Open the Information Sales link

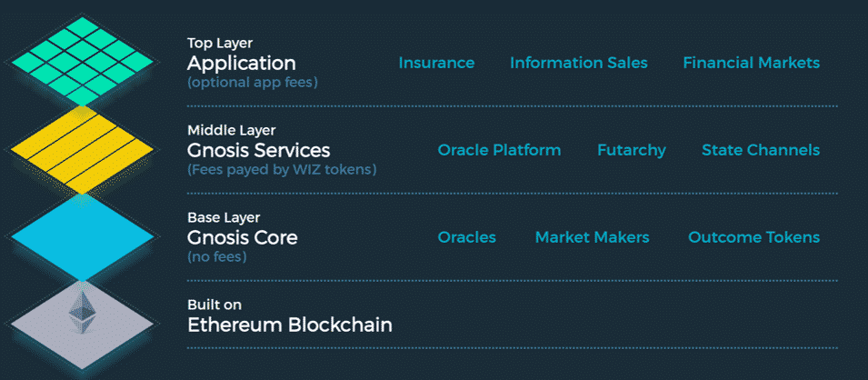tap(578, 63)
